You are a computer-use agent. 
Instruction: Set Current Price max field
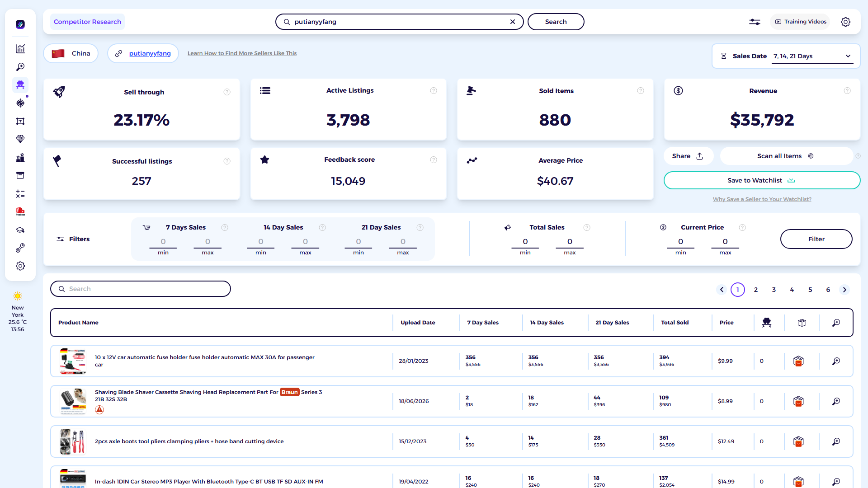pos(725,242)
